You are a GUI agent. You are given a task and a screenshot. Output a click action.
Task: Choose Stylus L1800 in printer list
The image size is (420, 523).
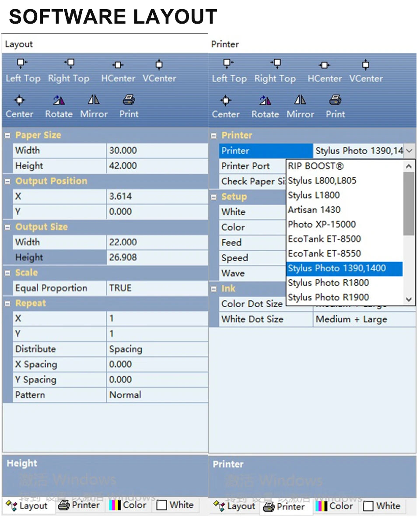click(344, 195)
